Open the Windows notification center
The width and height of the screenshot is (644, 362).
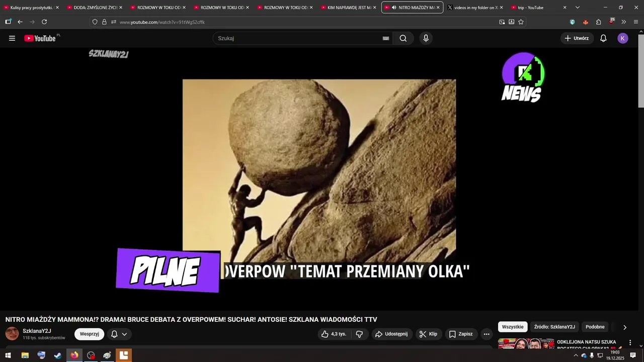pyautogui.click(x=633, y=355)
